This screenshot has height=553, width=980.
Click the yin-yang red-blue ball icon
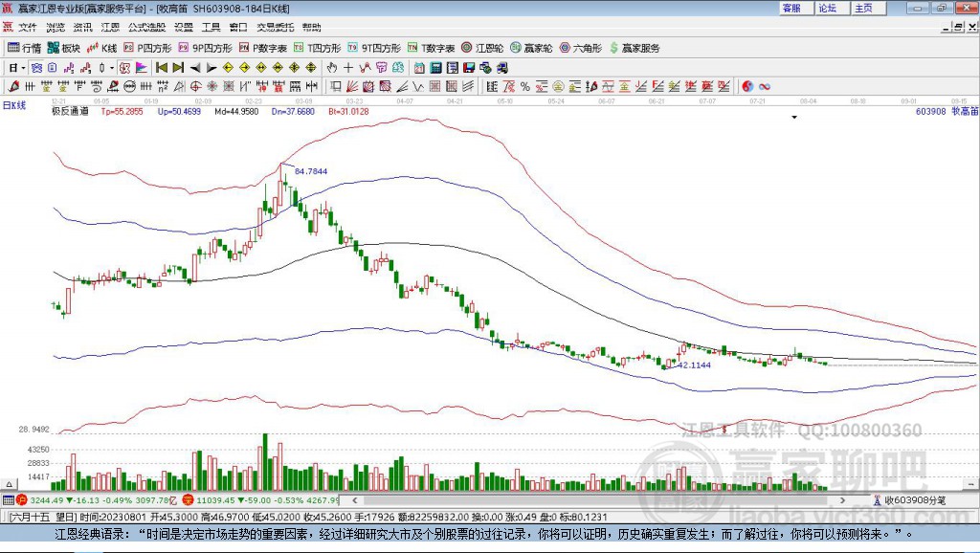(x=747, y=86)
